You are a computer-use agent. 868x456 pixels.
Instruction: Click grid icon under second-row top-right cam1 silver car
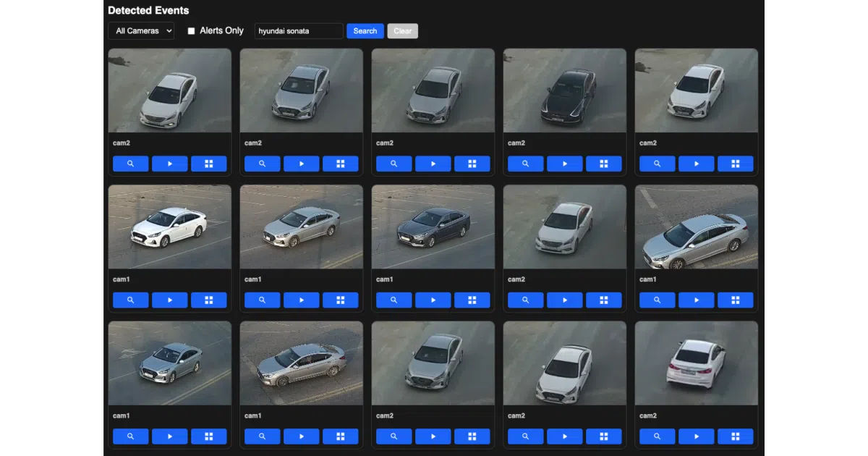[x=736, y=300]
